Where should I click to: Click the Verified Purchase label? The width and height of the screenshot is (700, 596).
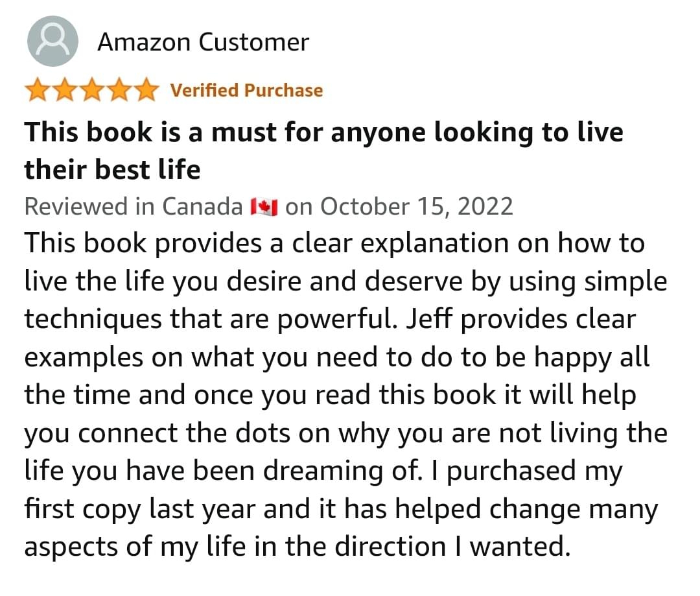pyautogui.click(x=246, y=90)
